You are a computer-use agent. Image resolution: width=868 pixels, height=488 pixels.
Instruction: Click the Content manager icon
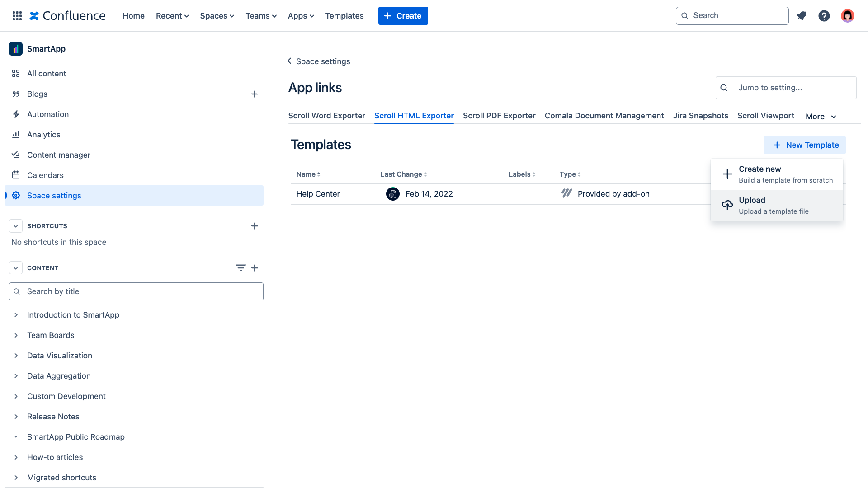15,155
